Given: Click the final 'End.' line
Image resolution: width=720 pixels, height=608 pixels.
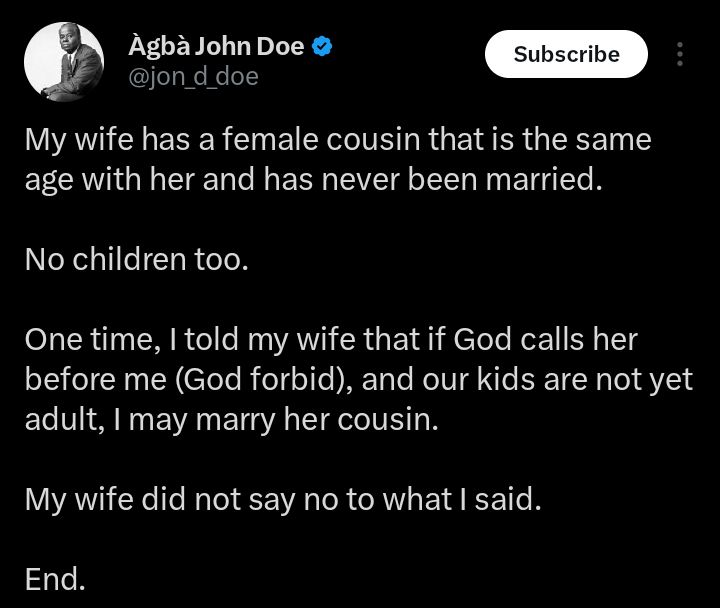Looking at the screenshot, I should 55,578.
